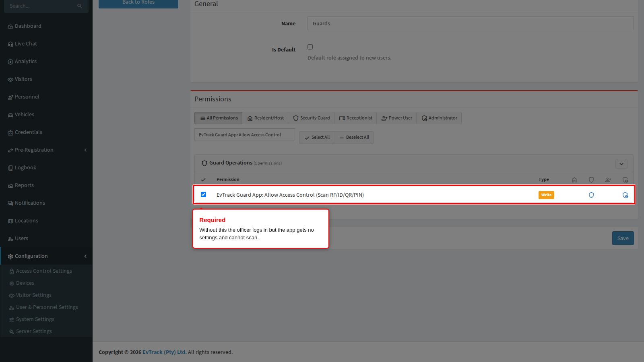Toggle the Is Default checkbox
Screen dimensions: 644x362
click(x=310, y=47)
